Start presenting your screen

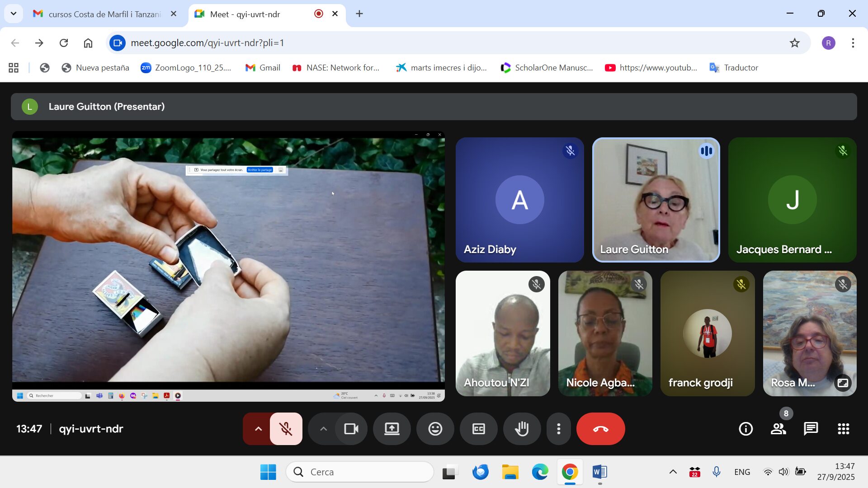(392, 429)
